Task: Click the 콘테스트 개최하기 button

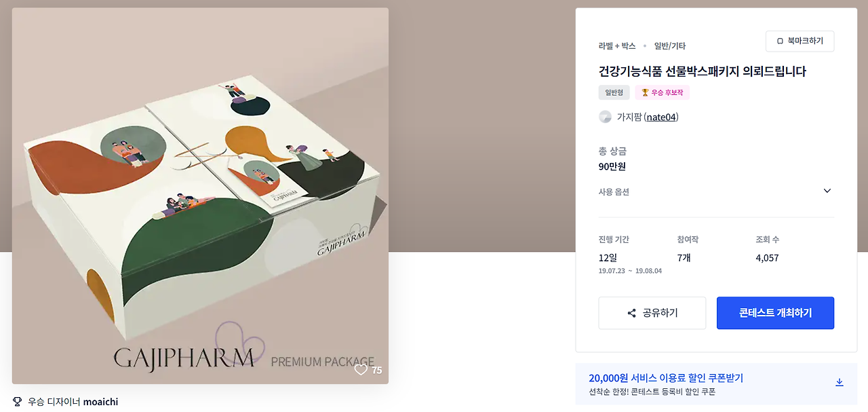Action: pyautogui.click(x=775, y=313)
